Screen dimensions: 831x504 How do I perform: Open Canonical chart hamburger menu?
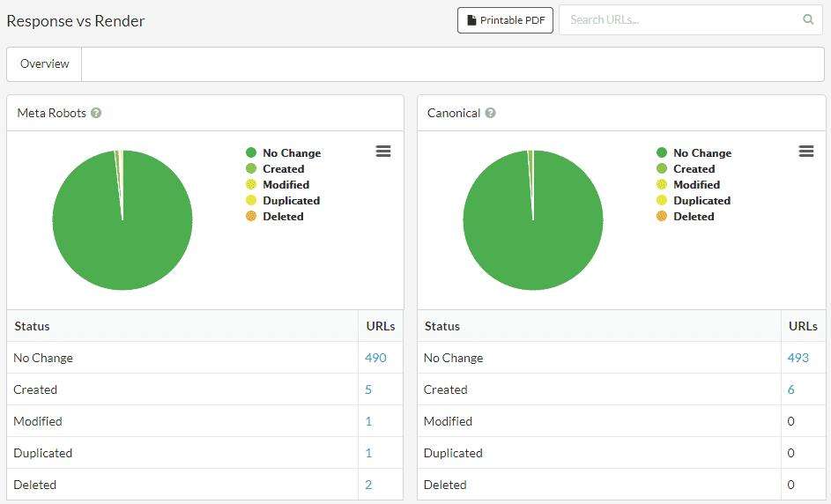coord(805,152)
